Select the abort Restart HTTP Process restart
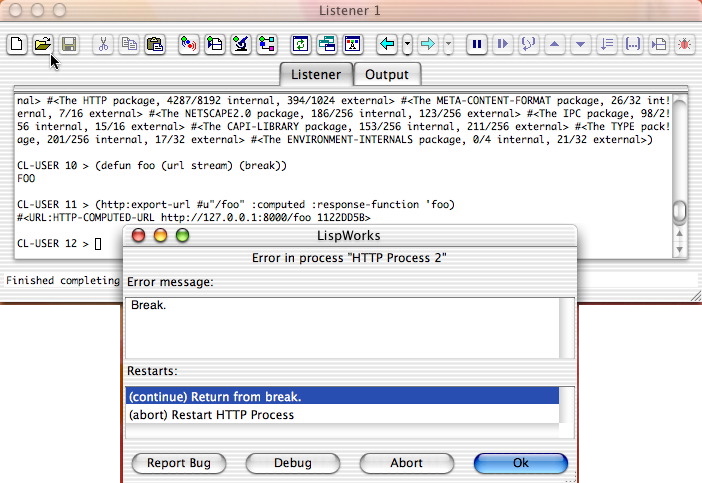Image resolution: width=702 pixels, height=483 pixels. [x=342, y=415]
